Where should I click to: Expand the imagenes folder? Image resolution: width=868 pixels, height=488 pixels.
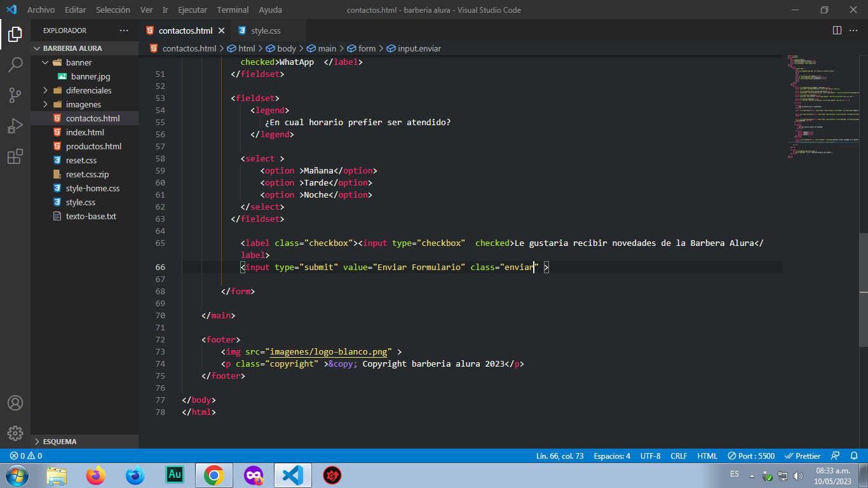point(85,104)
